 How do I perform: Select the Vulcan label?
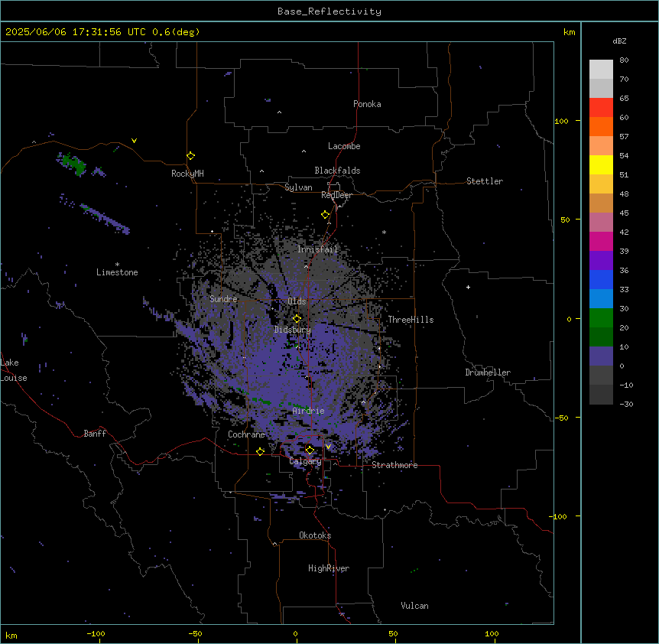click(414, 606)
